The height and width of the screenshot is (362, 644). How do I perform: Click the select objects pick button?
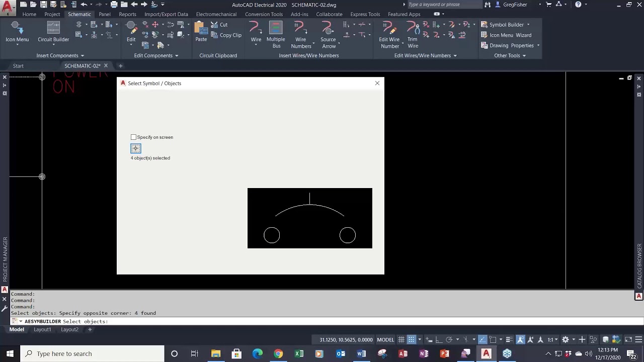coord(136,148)
